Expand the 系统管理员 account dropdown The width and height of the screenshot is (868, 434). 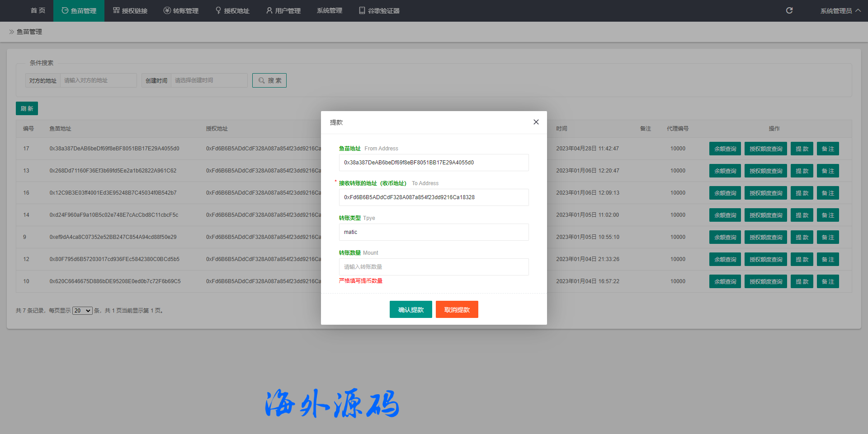pyautogui.click(x=840, y=11)
